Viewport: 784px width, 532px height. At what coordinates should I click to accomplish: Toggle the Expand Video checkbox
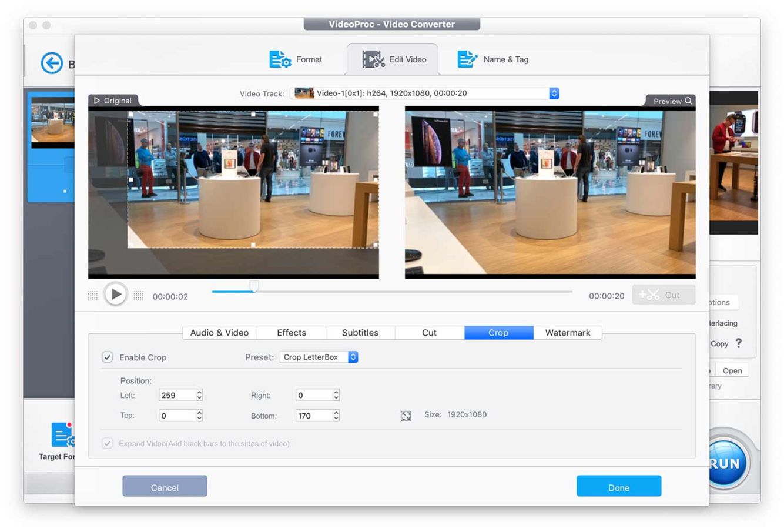pyautogui.click(x=108, y=443)
